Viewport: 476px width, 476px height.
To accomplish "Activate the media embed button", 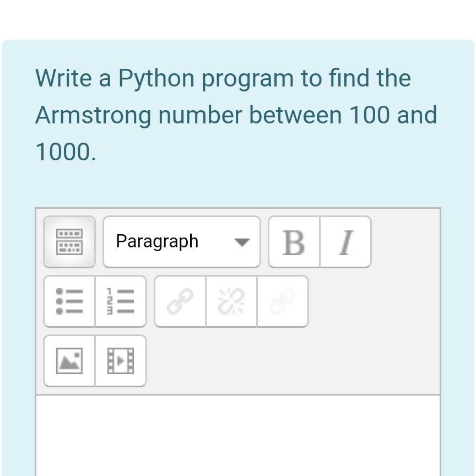I will click(121, 360).
